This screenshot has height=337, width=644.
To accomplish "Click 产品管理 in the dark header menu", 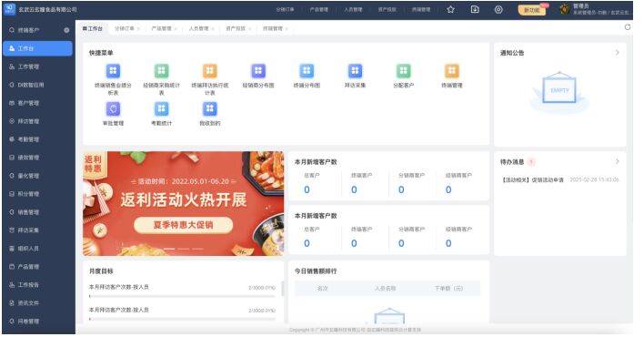I will (319, 9).
